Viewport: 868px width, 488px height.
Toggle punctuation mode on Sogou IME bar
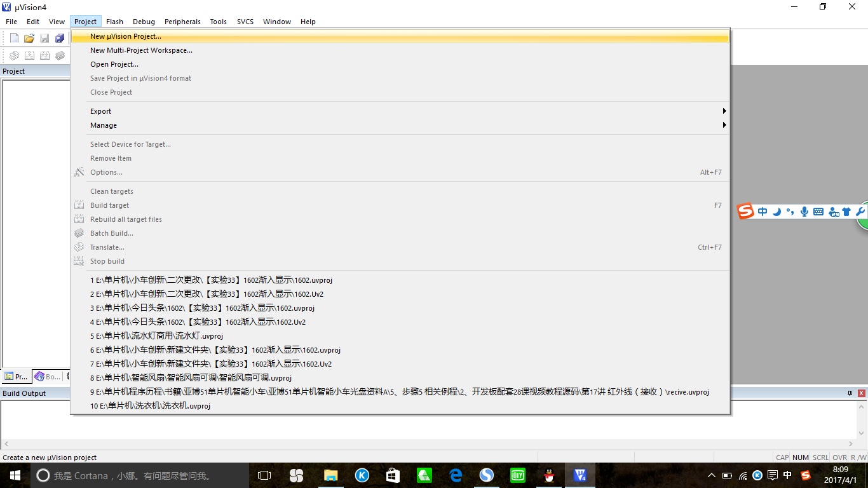790,212
